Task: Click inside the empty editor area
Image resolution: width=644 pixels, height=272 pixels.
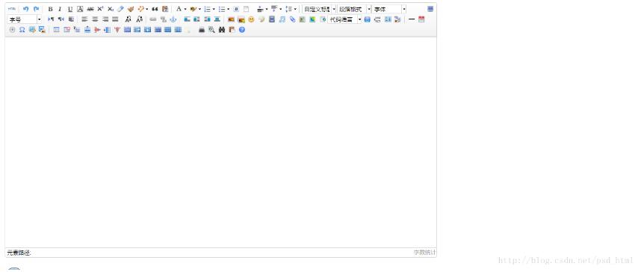Action: [220, 142]
